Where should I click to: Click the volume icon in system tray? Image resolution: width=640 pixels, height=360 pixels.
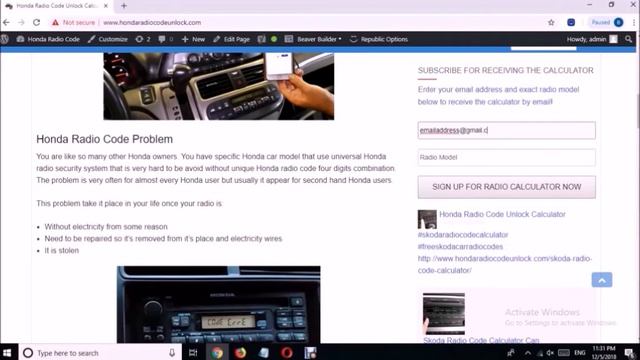pos(550,353)
